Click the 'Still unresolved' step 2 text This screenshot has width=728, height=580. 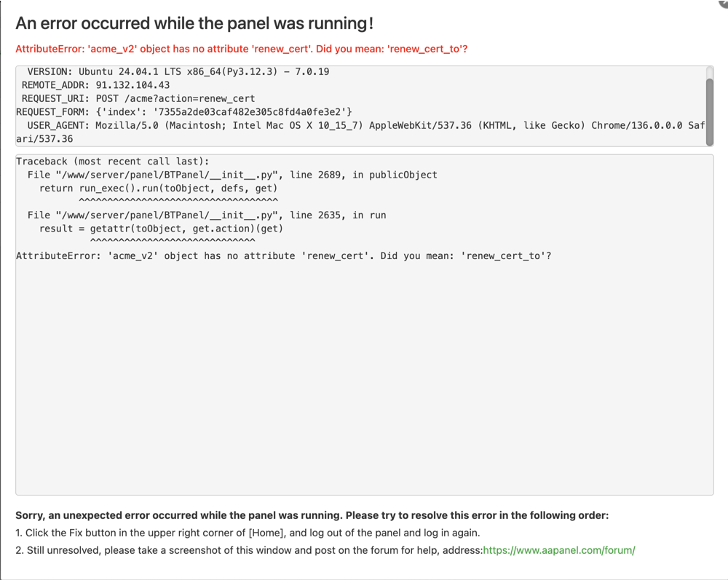point(248,550)
